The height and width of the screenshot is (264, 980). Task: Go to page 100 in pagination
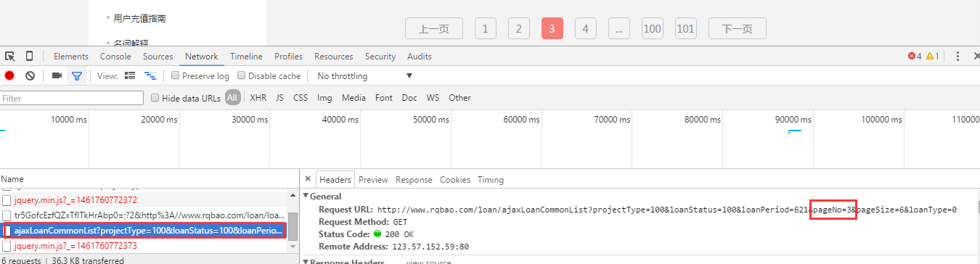652,29
